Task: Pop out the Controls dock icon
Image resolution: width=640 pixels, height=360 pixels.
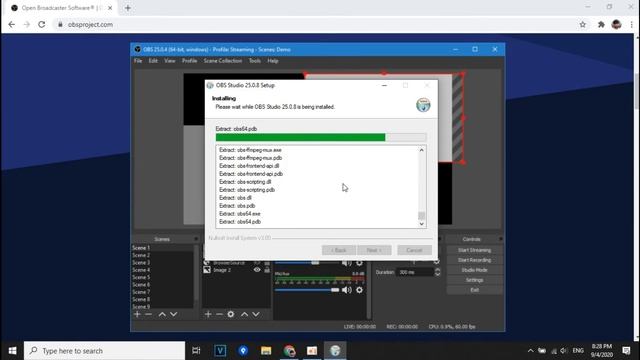Action: coord(501,239)
